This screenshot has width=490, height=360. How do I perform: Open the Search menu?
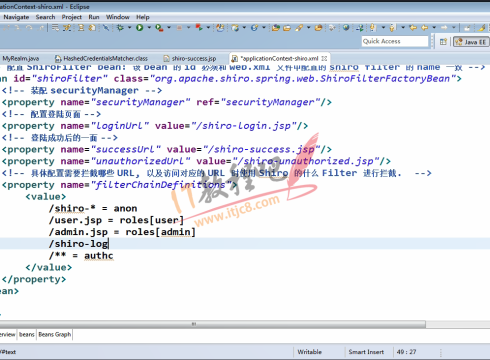coord(45,17)
